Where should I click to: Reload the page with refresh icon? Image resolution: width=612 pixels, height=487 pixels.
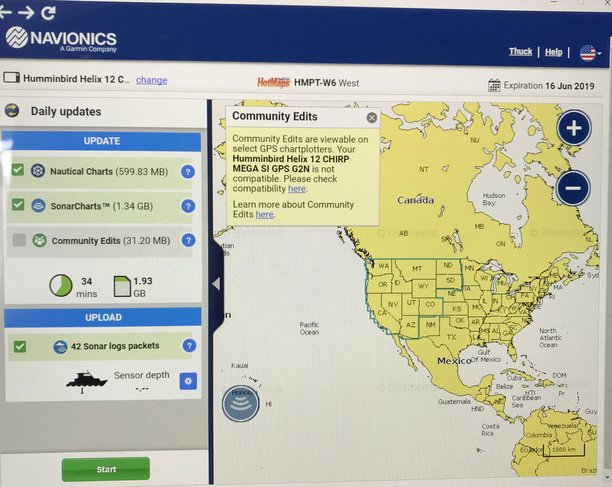point(48,13)
